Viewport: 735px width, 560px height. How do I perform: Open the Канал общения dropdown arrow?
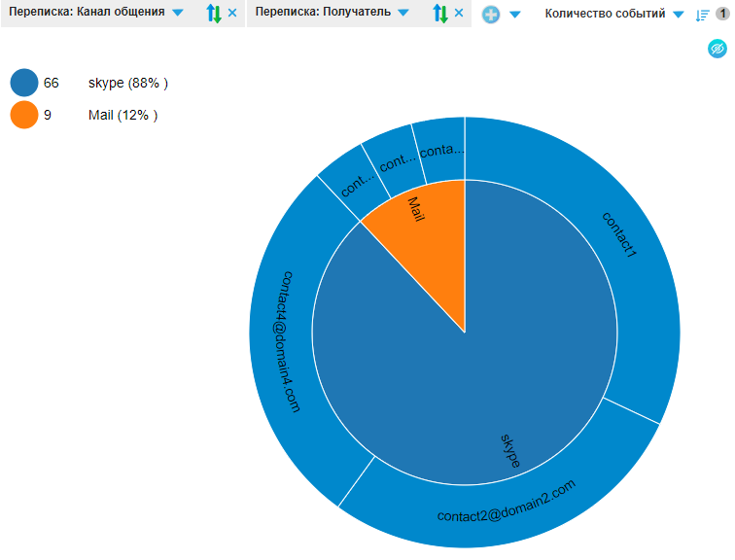177,14
